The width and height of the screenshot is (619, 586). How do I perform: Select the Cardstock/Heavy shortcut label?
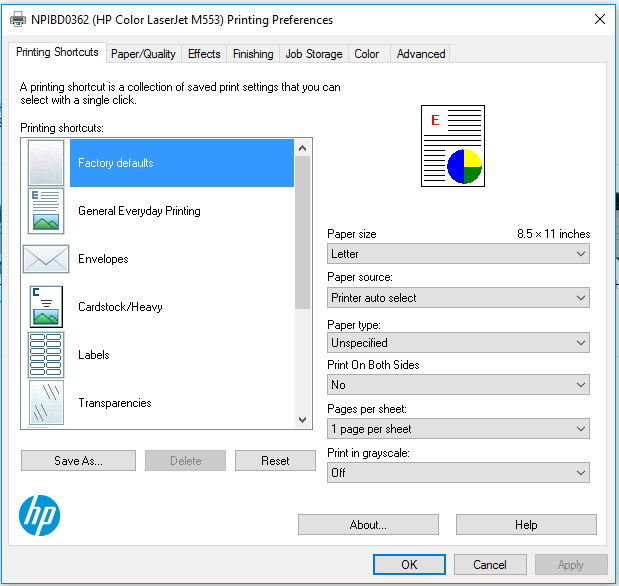(x=120, y=307)
